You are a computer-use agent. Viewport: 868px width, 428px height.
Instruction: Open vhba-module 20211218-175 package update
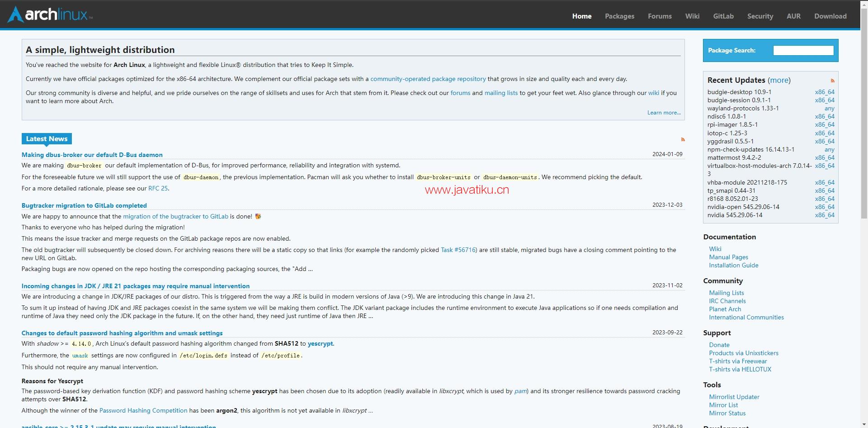(747, 182)
